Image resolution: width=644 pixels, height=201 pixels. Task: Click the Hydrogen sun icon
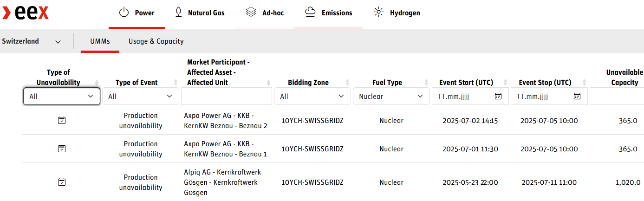pos(379,13)
